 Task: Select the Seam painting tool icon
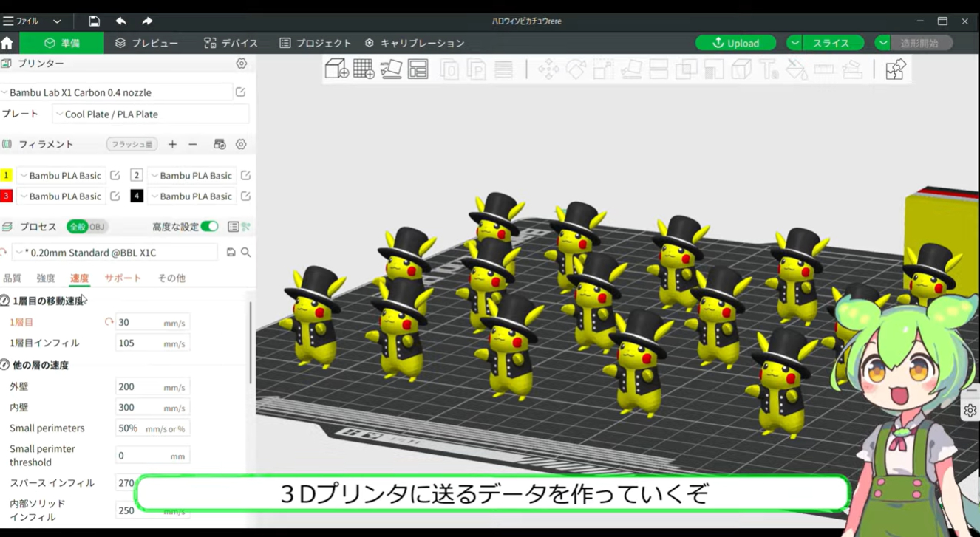pos(741,69)
